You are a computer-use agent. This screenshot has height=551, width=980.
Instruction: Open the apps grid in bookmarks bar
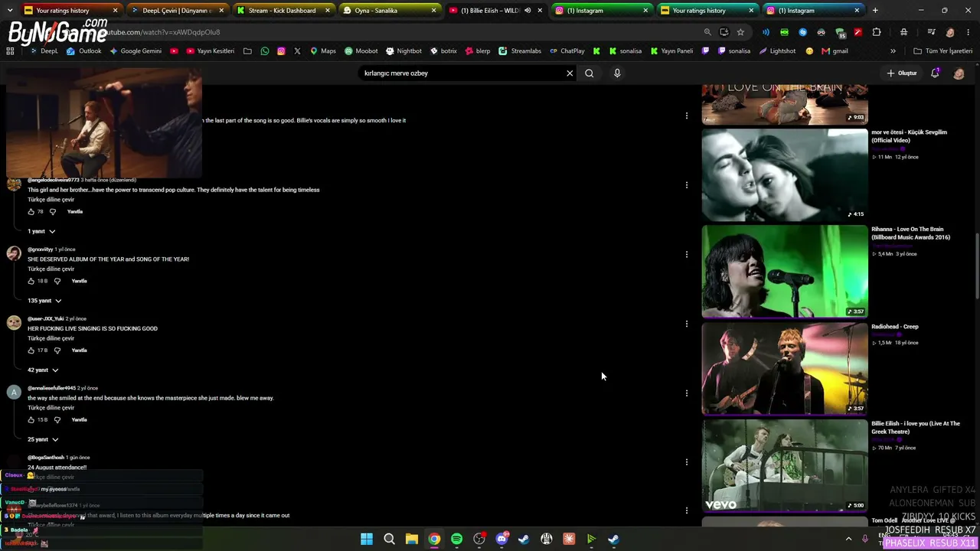[10, 51]
